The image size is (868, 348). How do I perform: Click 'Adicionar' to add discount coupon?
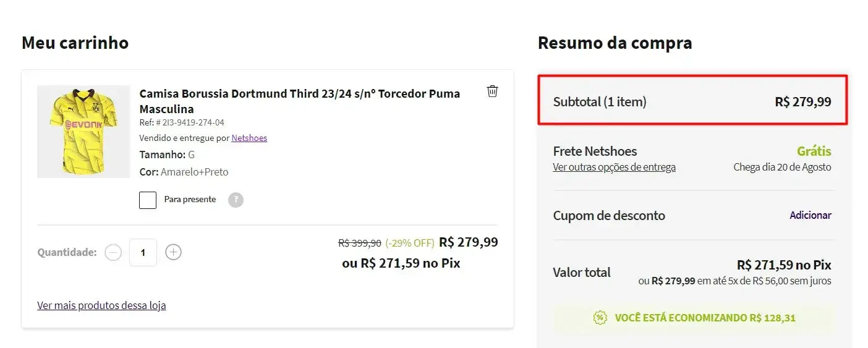coord(810,215)
